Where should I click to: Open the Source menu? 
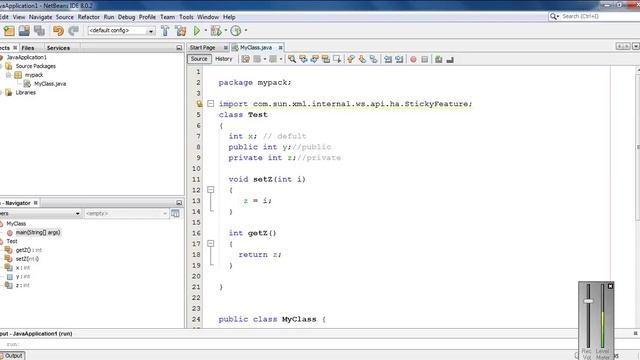64,17
